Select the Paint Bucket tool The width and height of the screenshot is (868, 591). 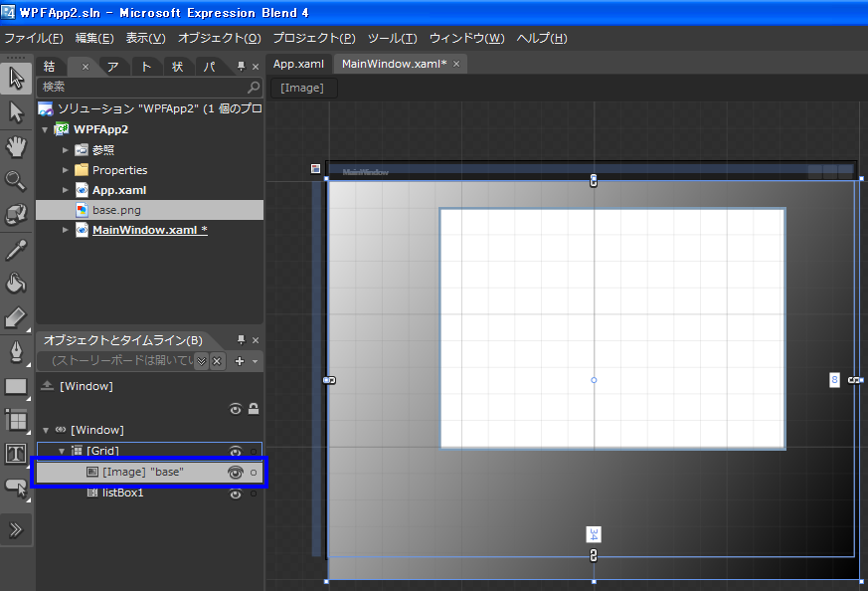pos(16,283)
